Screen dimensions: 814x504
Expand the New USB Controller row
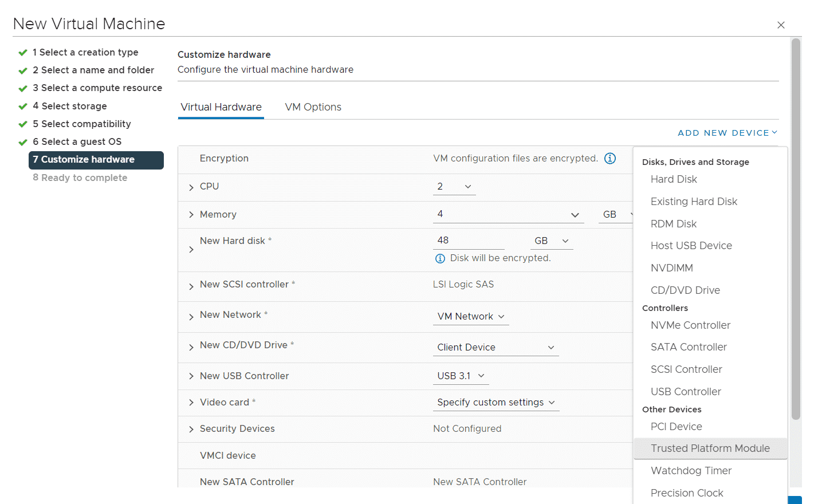pos(191,376)
